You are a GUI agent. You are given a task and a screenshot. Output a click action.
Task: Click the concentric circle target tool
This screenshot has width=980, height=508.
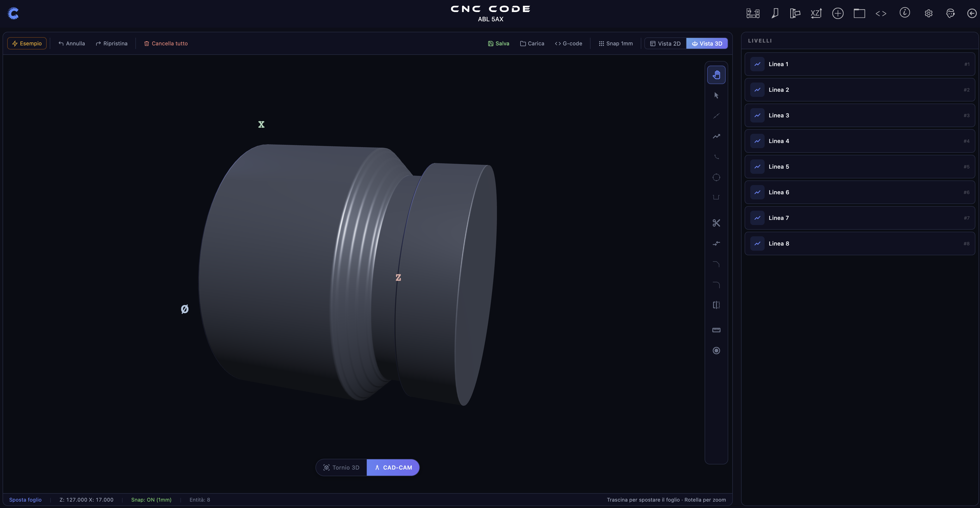716,351
